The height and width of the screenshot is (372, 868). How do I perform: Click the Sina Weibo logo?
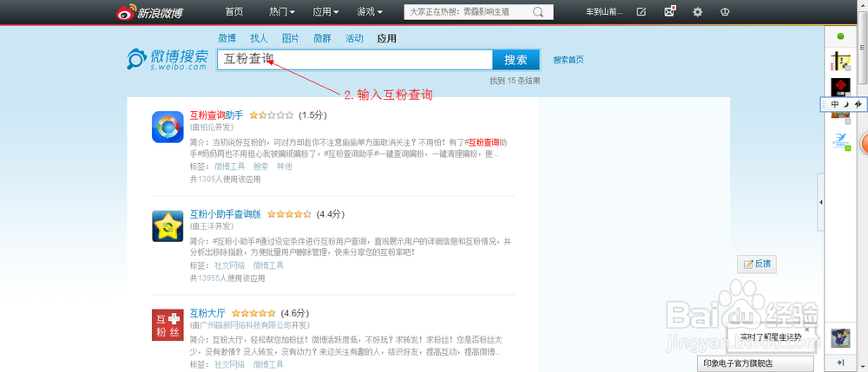point(149,11)
